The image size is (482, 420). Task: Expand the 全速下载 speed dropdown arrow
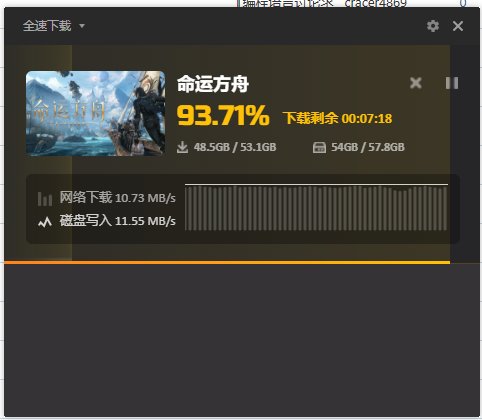click(x=82, y=26)
